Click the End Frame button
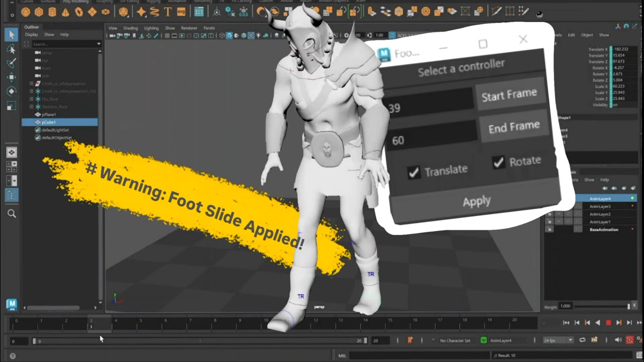This screenshot has height=362, width=644. coord(514,127)
